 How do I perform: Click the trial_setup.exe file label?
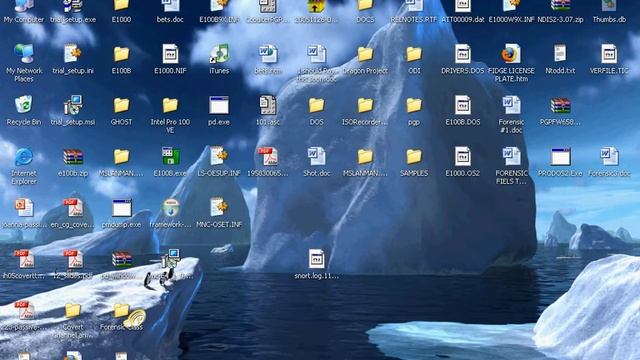(73, 19)
